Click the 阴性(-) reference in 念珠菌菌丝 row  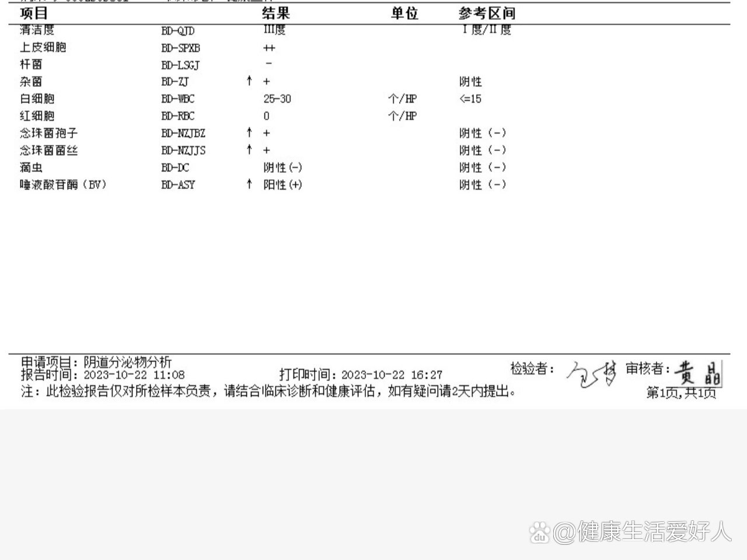click(x=483, y=150)
